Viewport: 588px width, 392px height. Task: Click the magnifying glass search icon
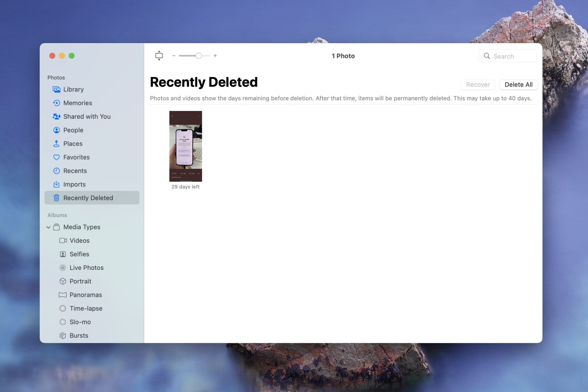[x=487, y=56]
